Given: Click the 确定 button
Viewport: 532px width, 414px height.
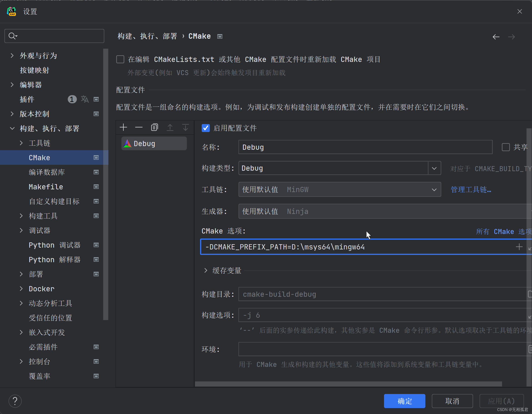Looking at the screenshot, I should click(x=404, y=401).
